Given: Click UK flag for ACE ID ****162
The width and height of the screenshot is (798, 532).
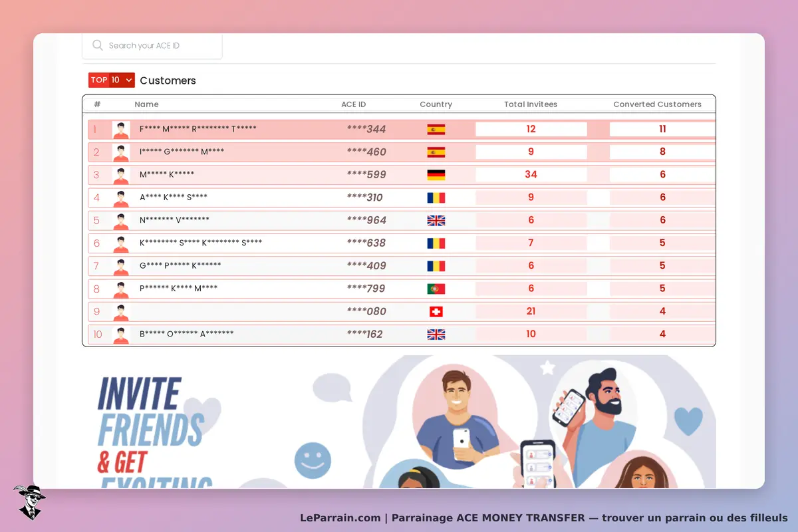Looking at the screenshot, I should [436, 334].
